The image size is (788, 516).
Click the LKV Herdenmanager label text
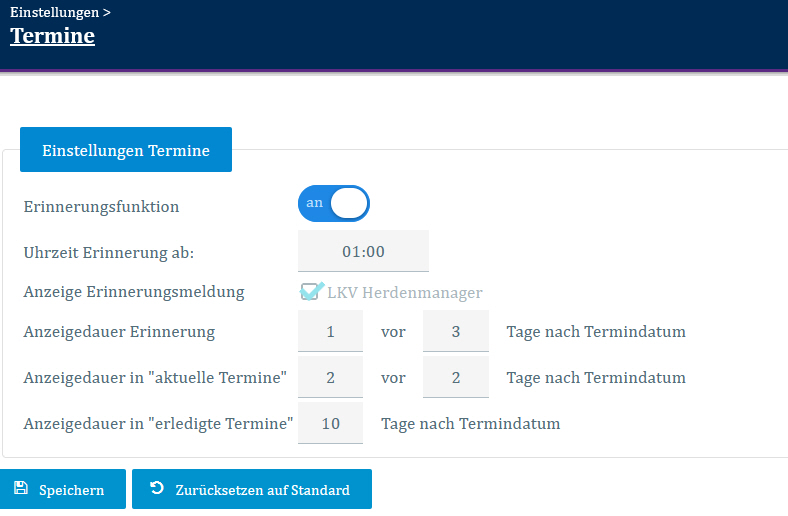point(404,292)
